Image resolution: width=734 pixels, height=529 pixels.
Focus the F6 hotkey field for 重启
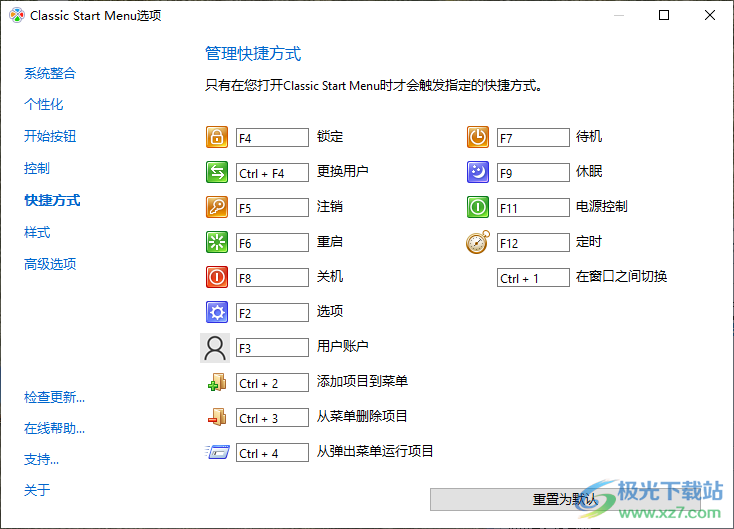pyautogui.click(x=272, y=242)
